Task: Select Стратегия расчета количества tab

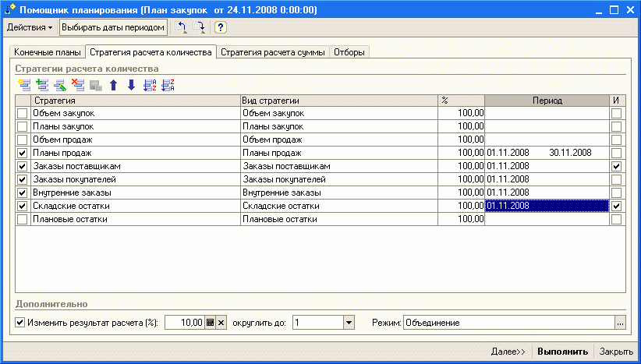Action: pos(151,52)
